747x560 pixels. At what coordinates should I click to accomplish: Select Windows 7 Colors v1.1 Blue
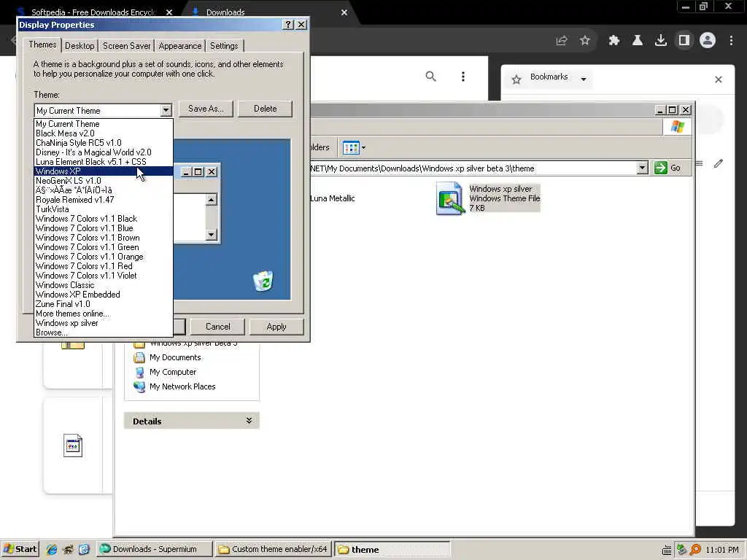[x=104, y=228]
